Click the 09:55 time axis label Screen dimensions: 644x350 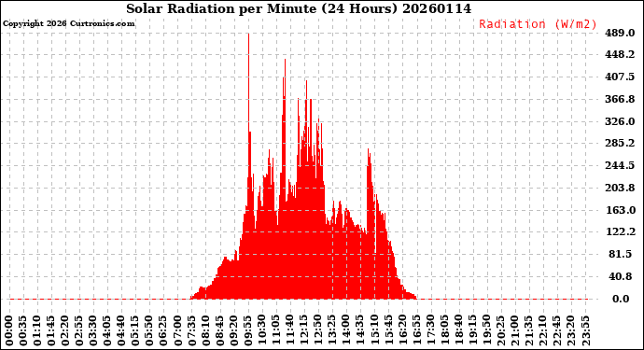[x=247, y=330]
